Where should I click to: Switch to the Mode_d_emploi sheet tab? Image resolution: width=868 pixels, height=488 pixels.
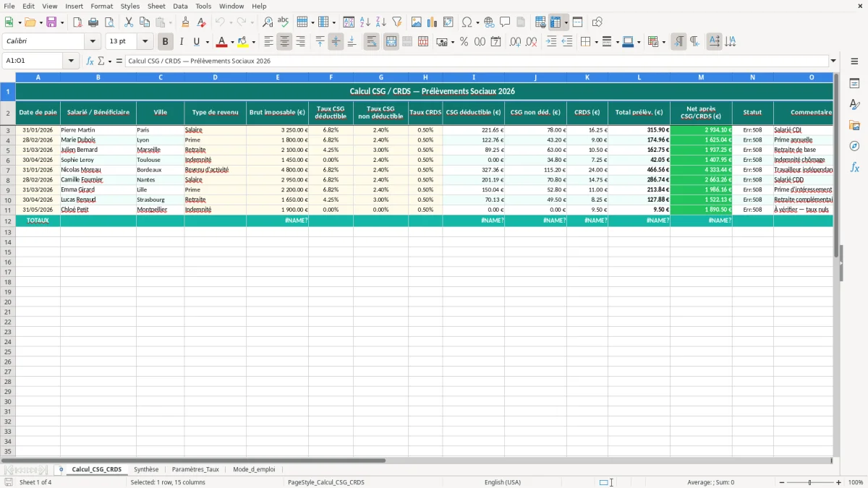254,469
